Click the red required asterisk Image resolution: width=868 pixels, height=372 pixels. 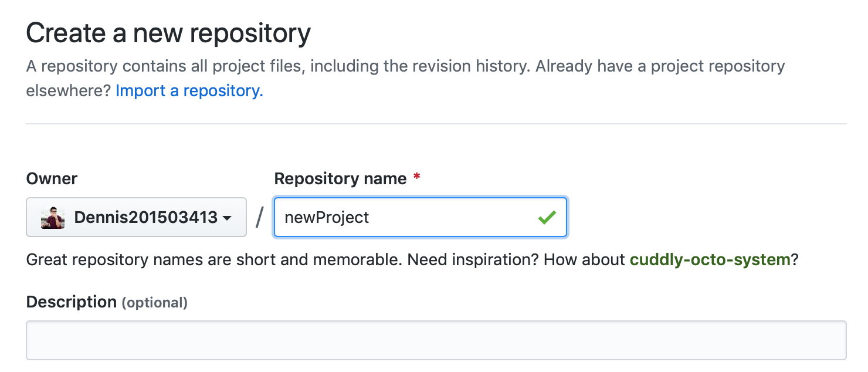[x=416, y=177]
